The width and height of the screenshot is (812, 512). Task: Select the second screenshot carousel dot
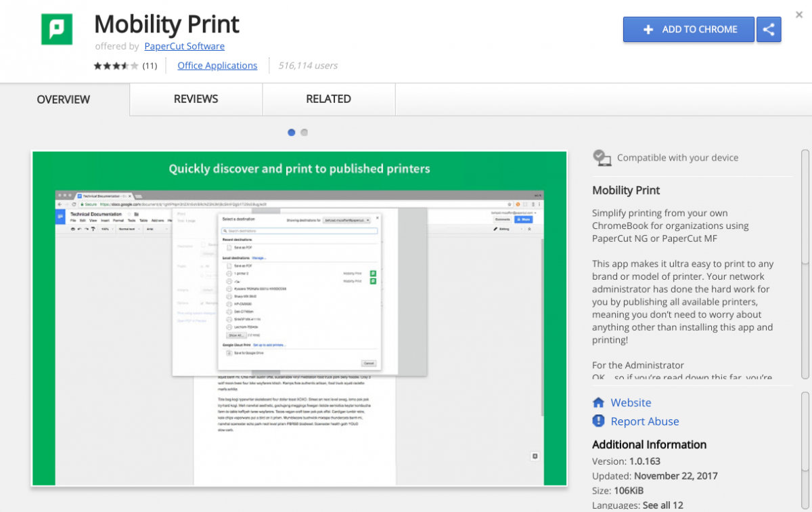pos(304,132)
